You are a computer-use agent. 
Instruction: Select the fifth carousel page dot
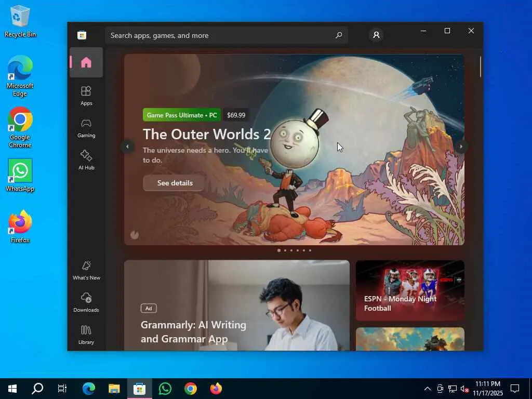[x=303, y=250]
